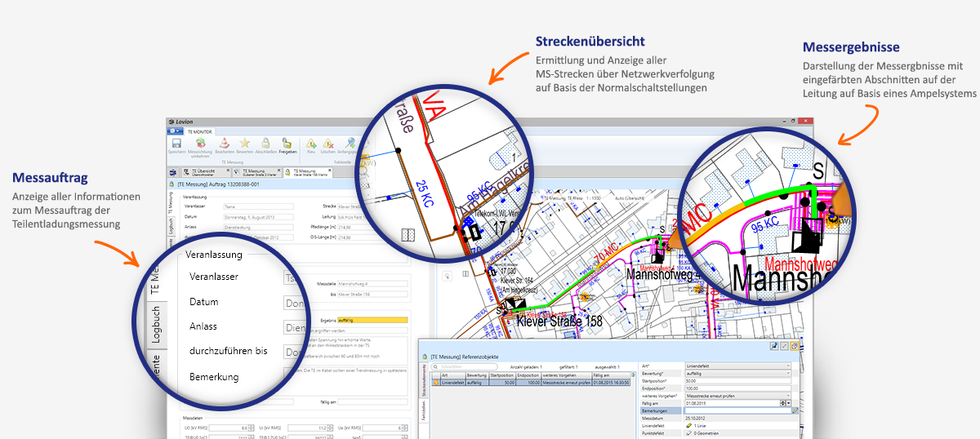
Task: Open the blue application menu button
Action: [x=175, y=131]
